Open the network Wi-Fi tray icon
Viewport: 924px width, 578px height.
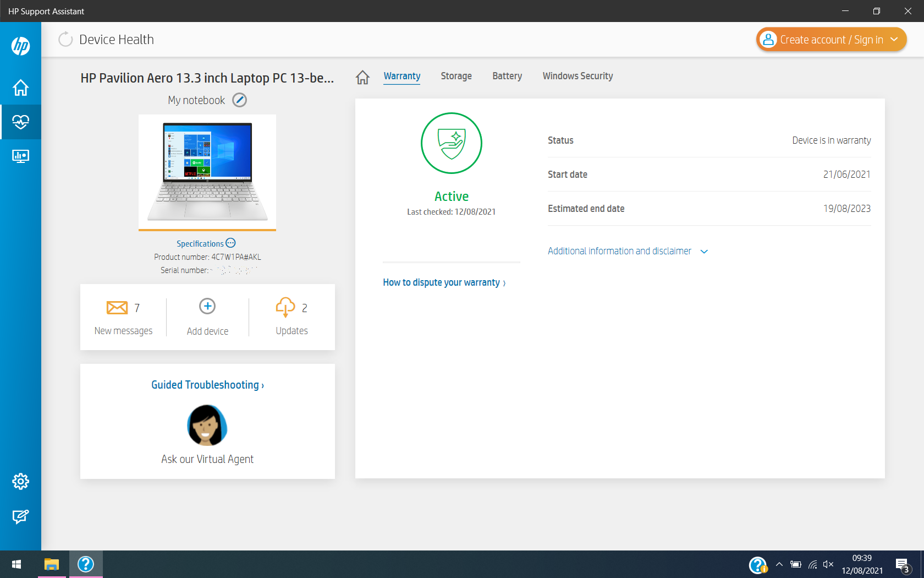812,564
